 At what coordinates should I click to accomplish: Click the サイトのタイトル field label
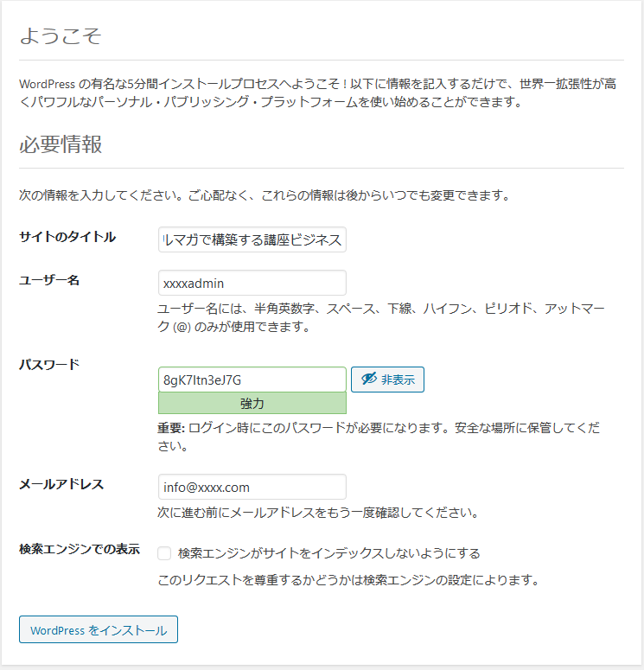67,237
